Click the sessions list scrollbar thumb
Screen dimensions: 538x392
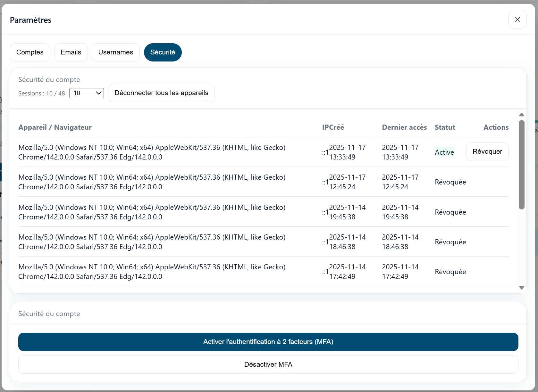pyautogui.click(x=522, y=165)
